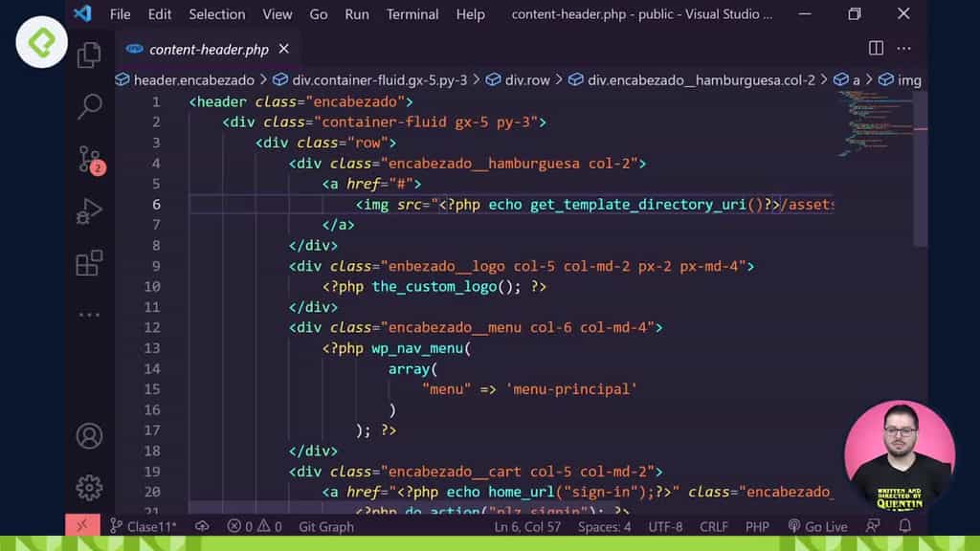The height and width of the screenshot is (551, 980).
Task: Open the Run menu
Action: (x=357, y=13)
